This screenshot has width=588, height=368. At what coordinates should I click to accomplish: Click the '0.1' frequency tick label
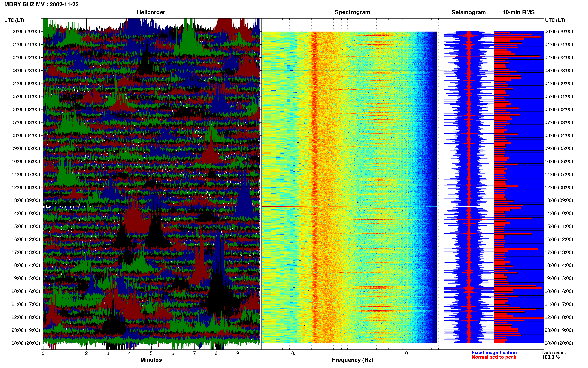pyautogui.click(x=295, y=353)
